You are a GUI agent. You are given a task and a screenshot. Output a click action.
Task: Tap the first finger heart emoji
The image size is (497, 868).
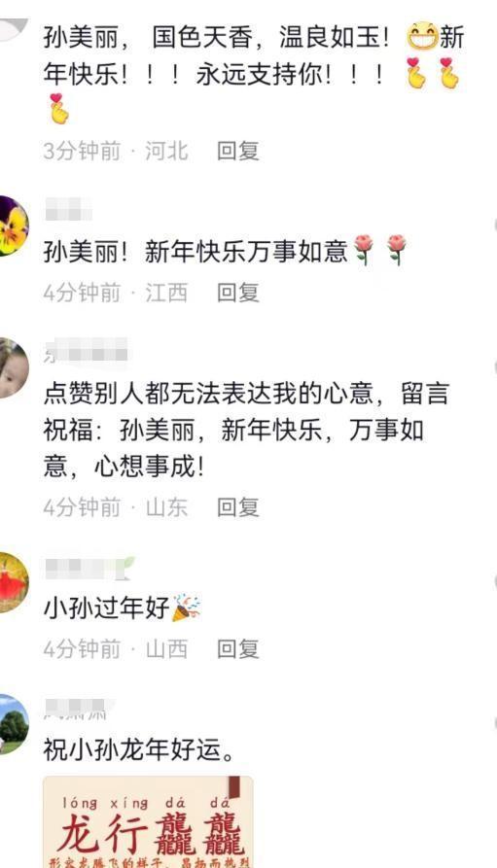click(x=415, y=73)
